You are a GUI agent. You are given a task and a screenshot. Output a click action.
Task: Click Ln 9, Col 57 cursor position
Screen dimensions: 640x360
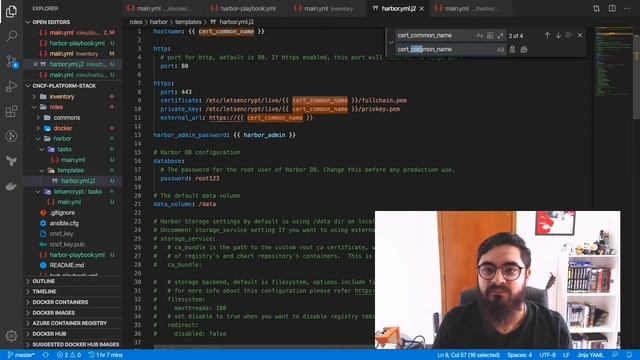468,355
